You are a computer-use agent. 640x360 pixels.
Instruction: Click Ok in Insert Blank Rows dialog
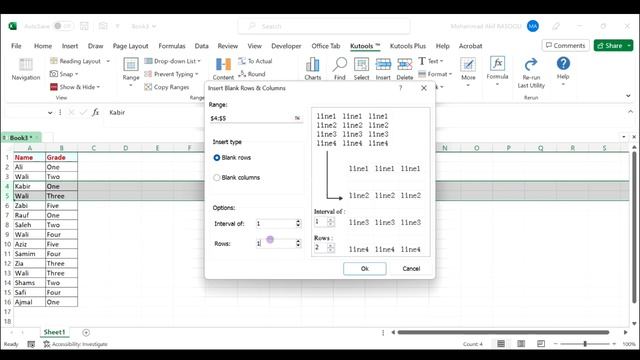[364, 269]
